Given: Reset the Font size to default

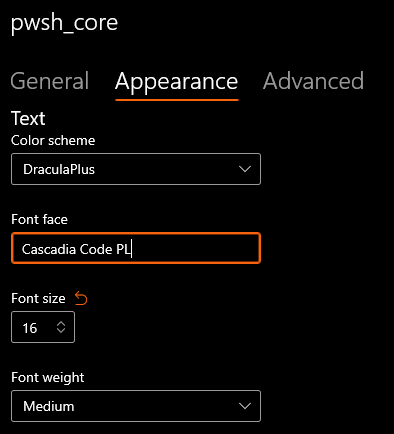Looking at the screenshot, I should tap(81, 298).
